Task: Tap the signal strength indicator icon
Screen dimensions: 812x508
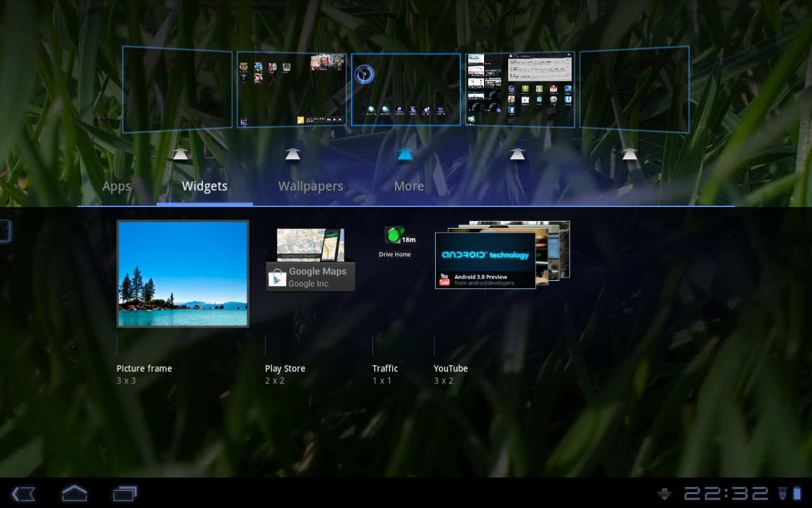Action: (783, 493)
